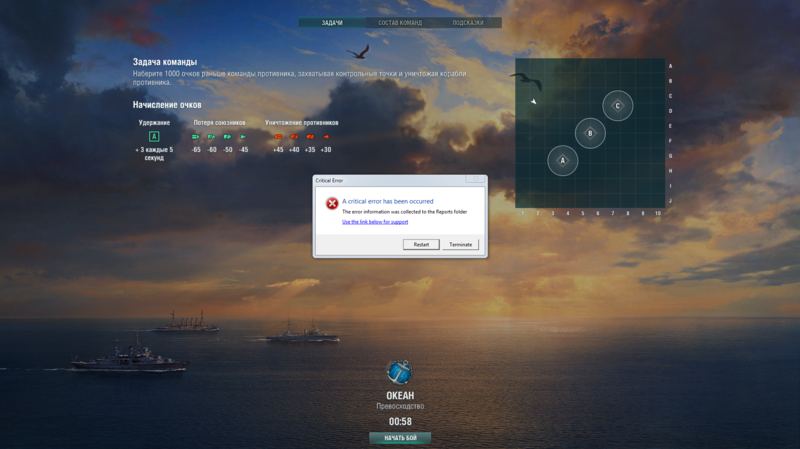
Task: Click the '+ 3 каждые 5 секунд' text
Action: click(x=154, y=154)
